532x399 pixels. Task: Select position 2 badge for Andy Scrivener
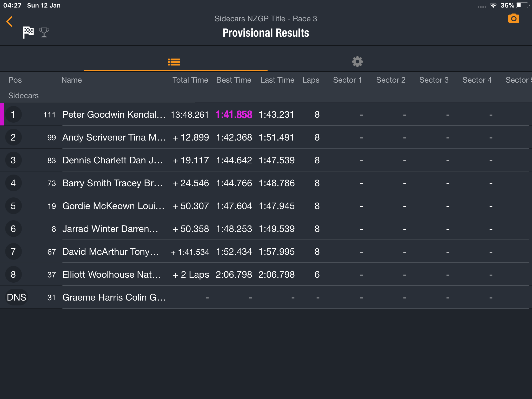pyautogui.click(x=13, y=137)
